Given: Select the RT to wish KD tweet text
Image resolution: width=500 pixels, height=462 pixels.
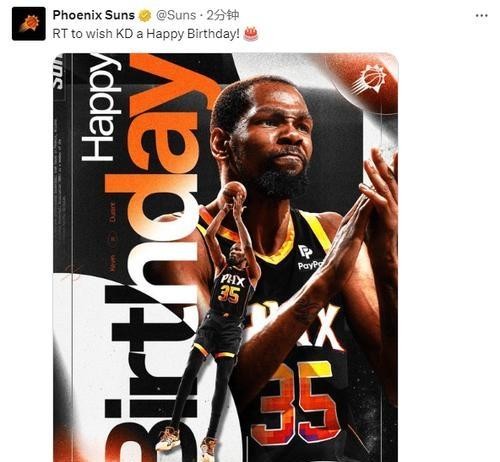Looking at the screenshot, I should (x=146, y=34).
